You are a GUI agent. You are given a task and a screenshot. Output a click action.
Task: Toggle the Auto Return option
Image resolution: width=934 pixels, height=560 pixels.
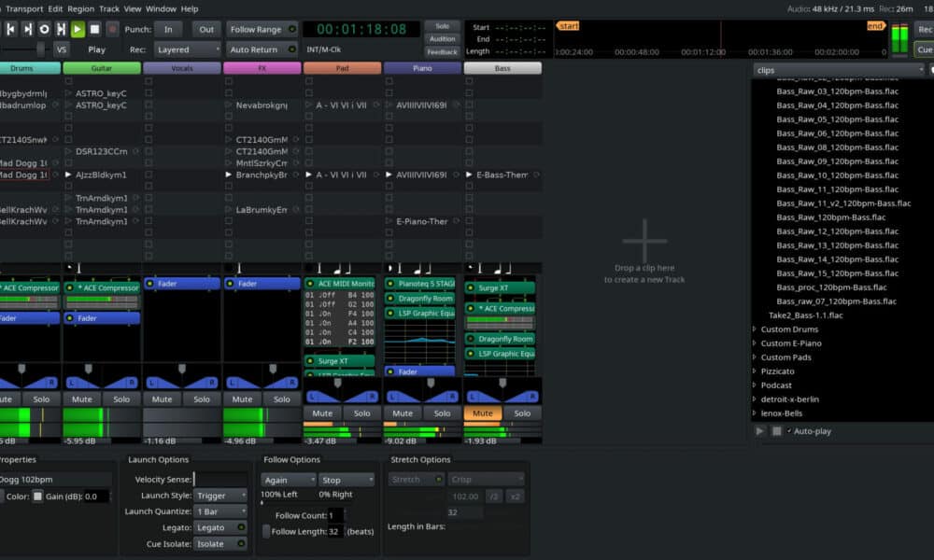pyautogui.click(x=262, y=49)
